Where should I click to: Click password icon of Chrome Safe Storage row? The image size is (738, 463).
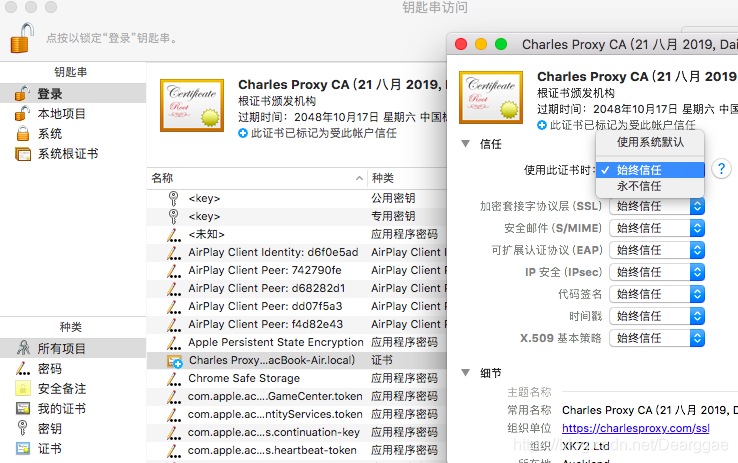point(174,378)
